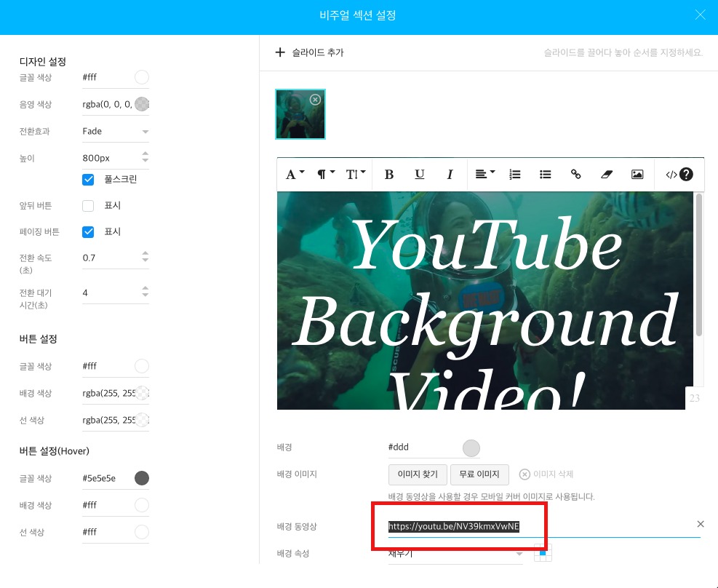Clear formatting with the eraser icon
718x588 pixels.
pos(607,175)
